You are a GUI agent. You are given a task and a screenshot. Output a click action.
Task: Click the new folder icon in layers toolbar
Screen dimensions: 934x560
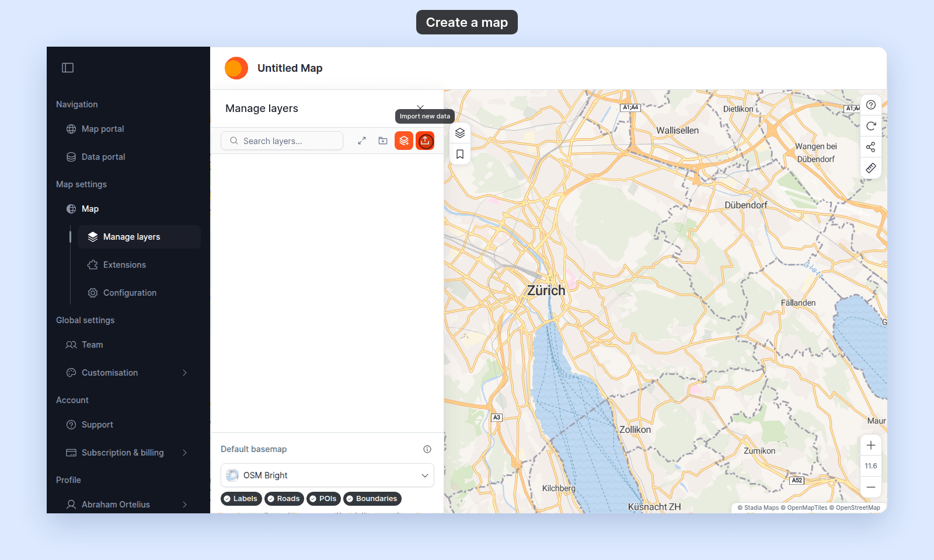point(383,141)
